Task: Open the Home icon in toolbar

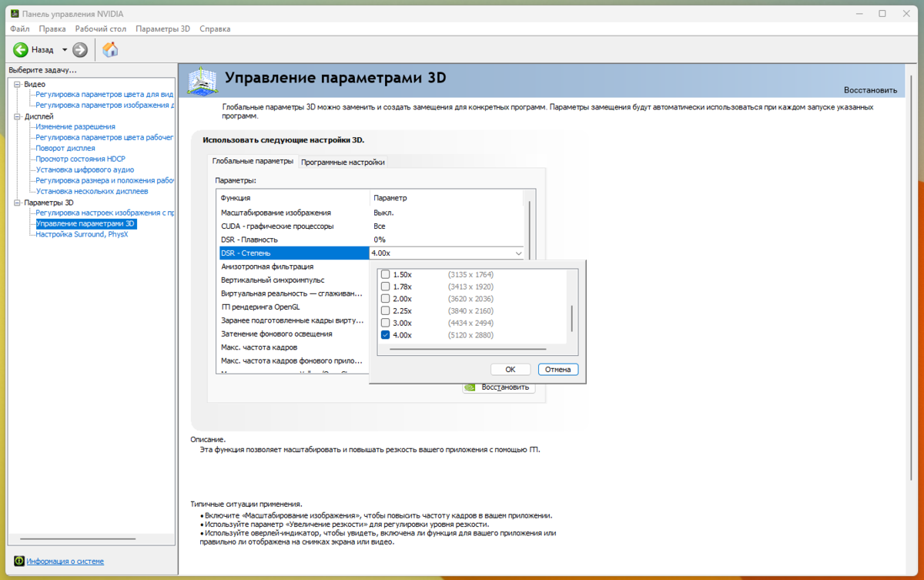Action: (111, 50)
